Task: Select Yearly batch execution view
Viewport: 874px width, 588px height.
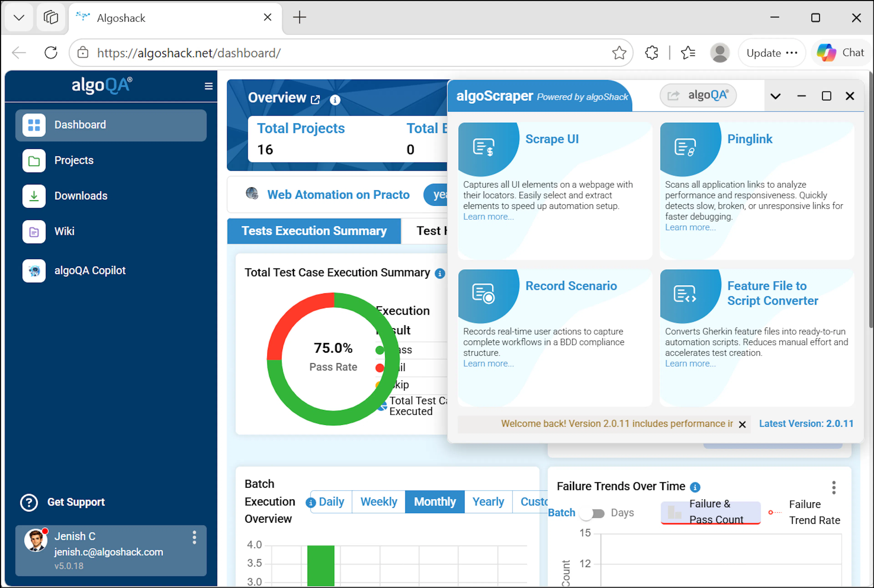Action: pos(488,502)
